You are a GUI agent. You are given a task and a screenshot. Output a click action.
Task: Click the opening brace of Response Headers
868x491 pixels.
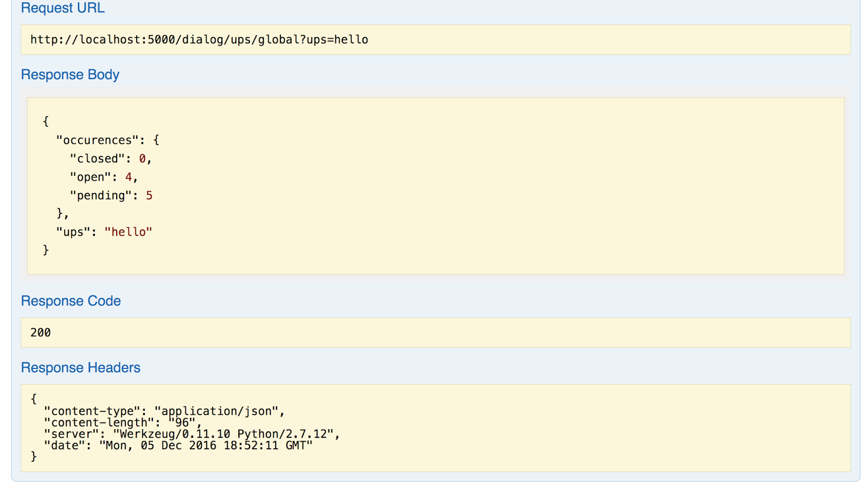tap(33, 399)
